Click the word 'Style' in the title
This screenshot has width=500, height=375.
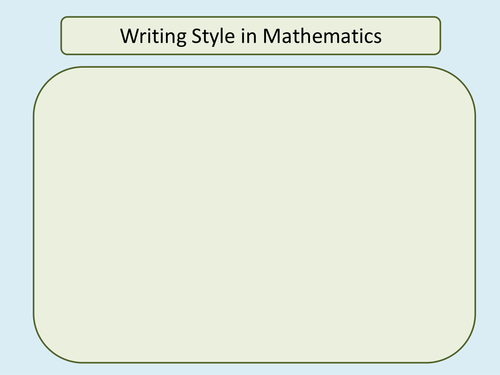[213, 37]
